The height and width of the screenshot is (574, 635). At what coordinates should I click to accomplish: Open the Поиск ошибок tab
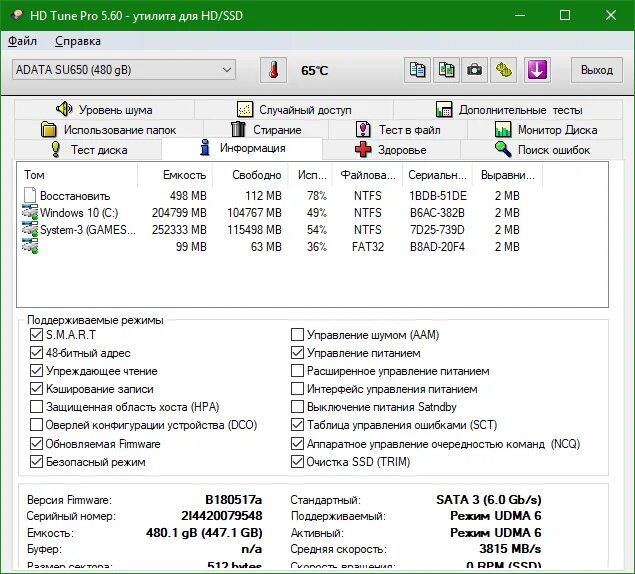point(542,149)
